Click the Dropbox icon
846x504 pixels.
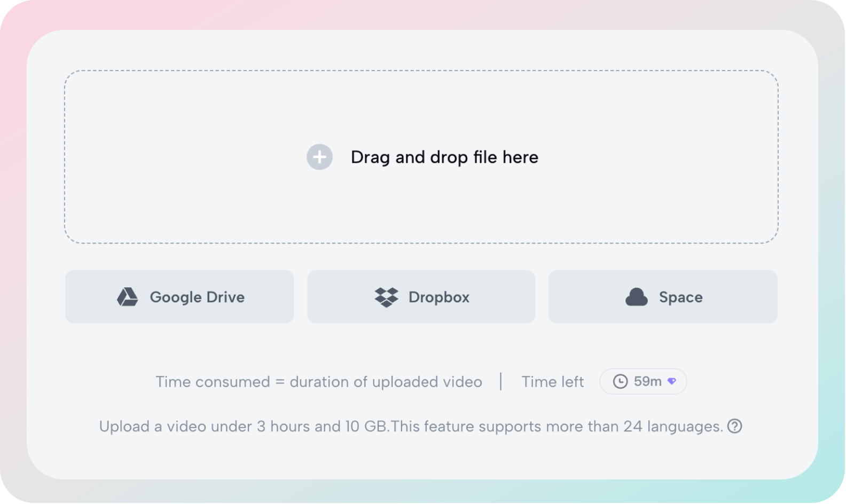tap(387, 297)
